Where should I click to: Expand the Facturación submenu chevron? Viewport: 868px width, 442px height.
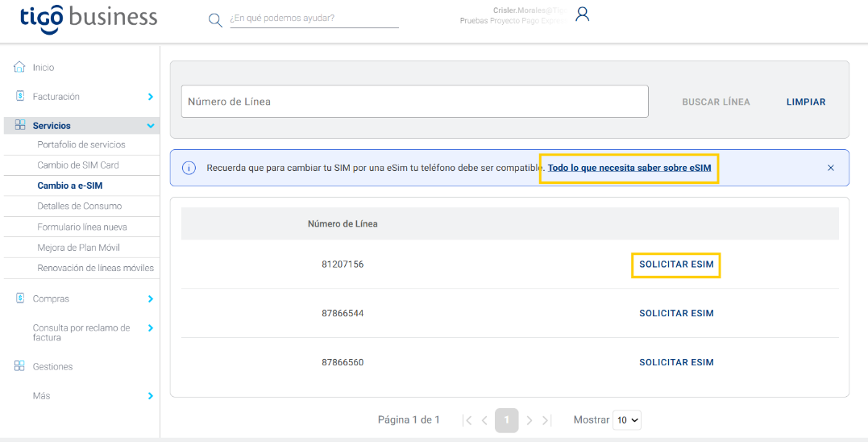pyautogui.click(x=151, y=96)
